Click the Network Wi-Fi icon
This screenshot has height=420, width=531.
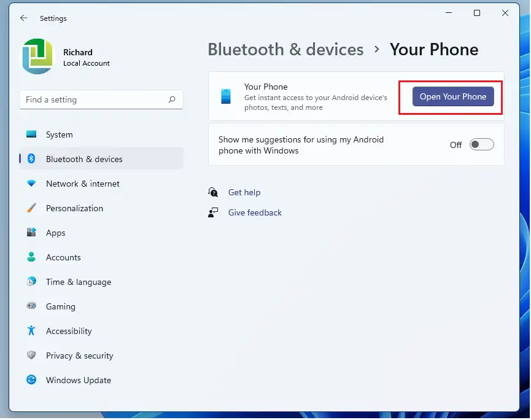31,184
